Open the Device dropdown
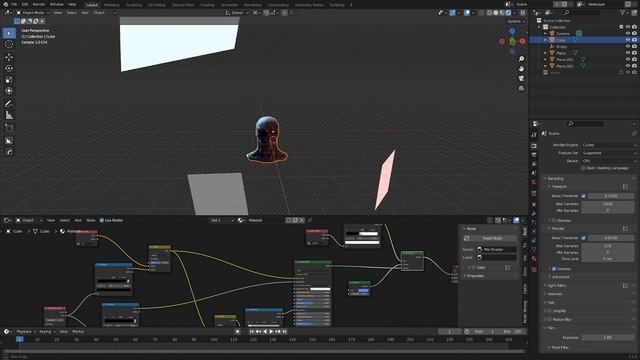 609,161
